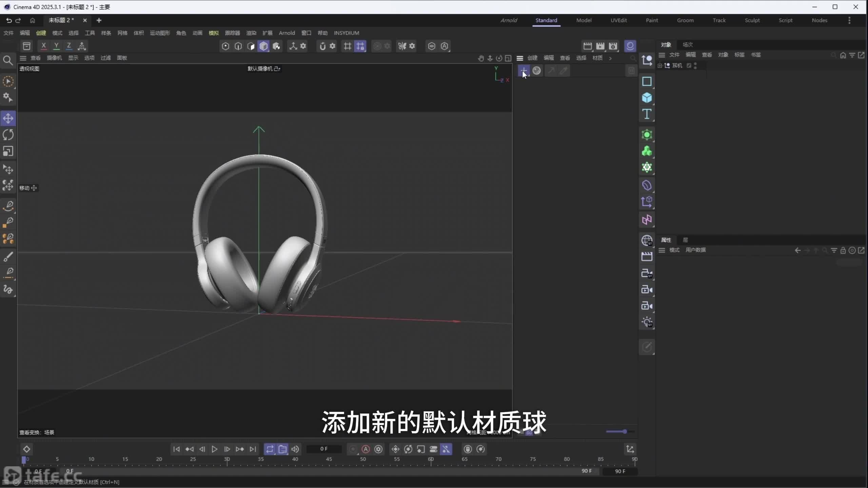Open the viewport hamburger menu
868x488 pixels.
click(x=23, y=58)
